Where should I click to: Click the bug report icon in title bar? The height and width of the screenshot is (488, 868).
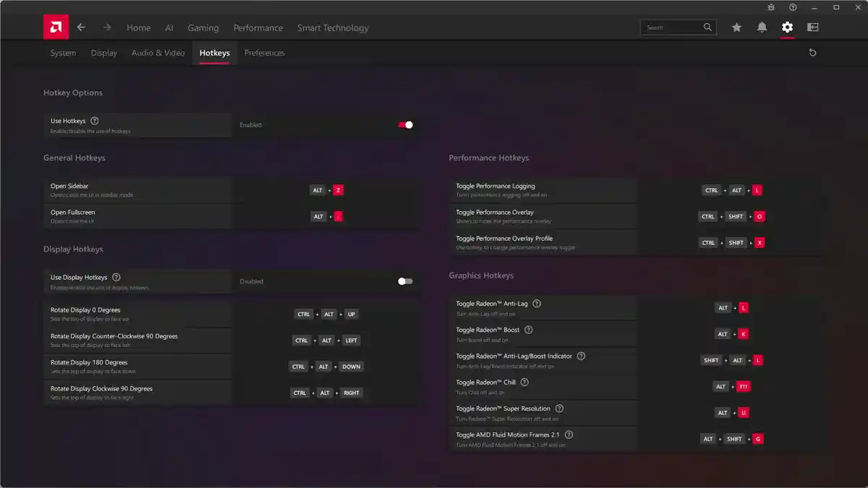[771, 7]
